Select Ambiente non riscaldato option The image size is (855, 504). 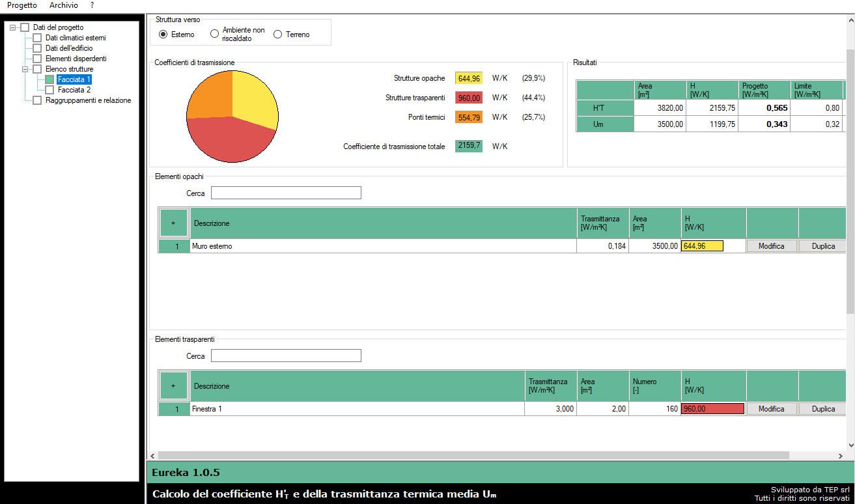[x=215, y=35]
